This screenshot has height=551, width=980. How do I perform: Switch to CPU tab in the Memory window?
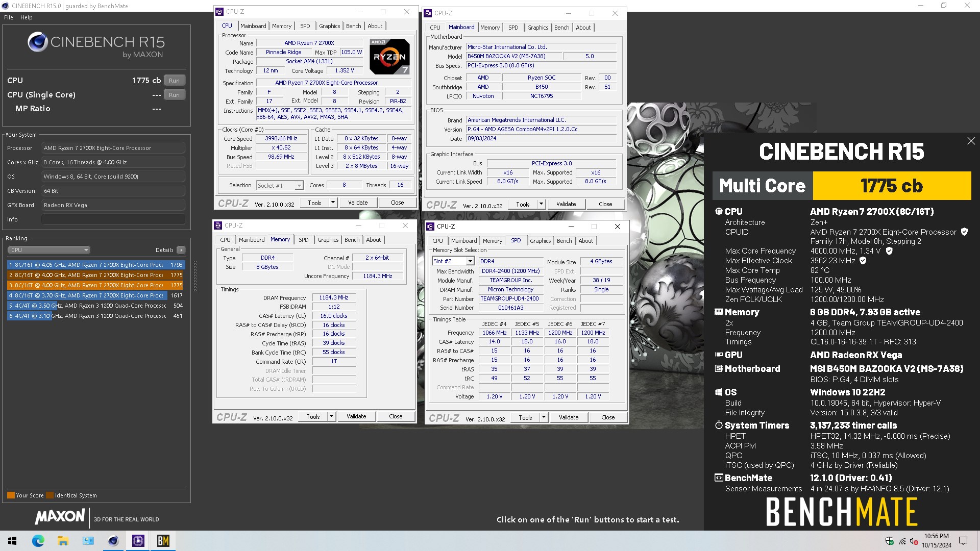(225, 240)
